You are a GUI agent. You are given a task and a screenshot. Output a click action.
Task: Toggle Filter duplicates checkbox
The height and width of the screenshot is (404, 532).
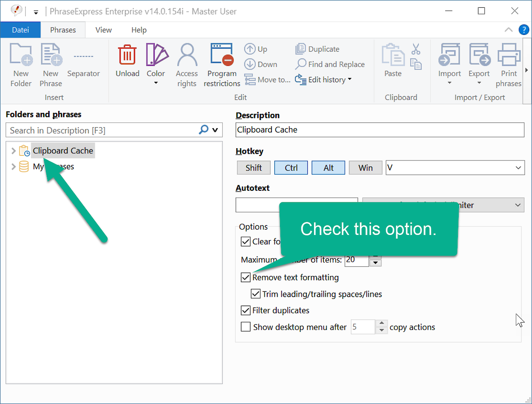(x=246, y=310)
